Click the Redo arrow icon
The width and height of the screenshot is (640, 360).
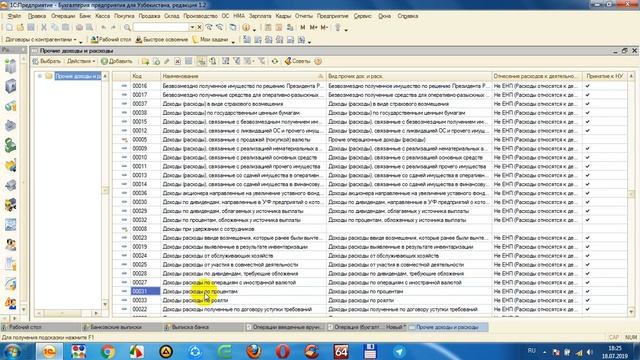[114, 27]
